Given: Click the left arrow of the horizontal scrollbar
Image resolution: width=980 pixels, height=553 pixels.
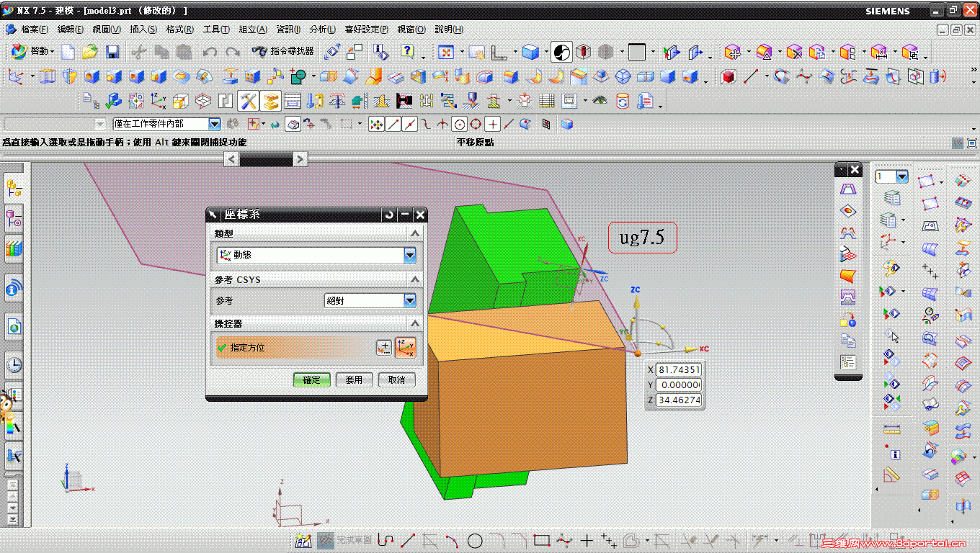Looking at the screenshot, I should (x=231, y=159).
